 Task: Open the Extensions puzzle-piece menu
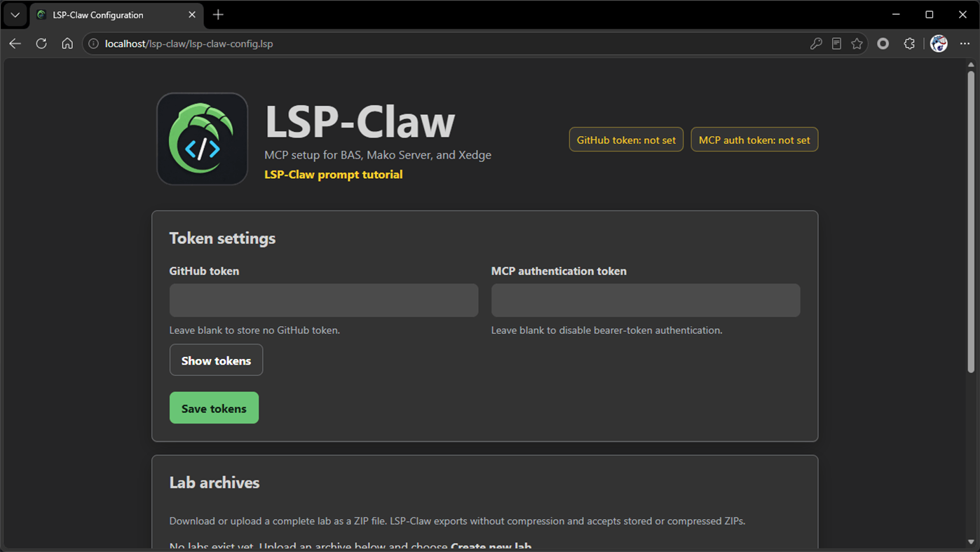[x=909, y=43]
